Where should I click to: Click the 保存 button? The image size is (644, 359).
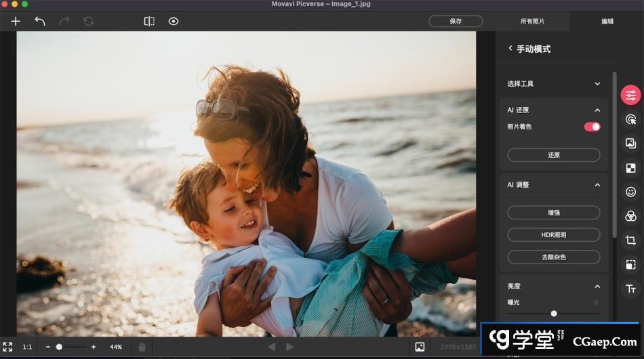click(456, 21)
